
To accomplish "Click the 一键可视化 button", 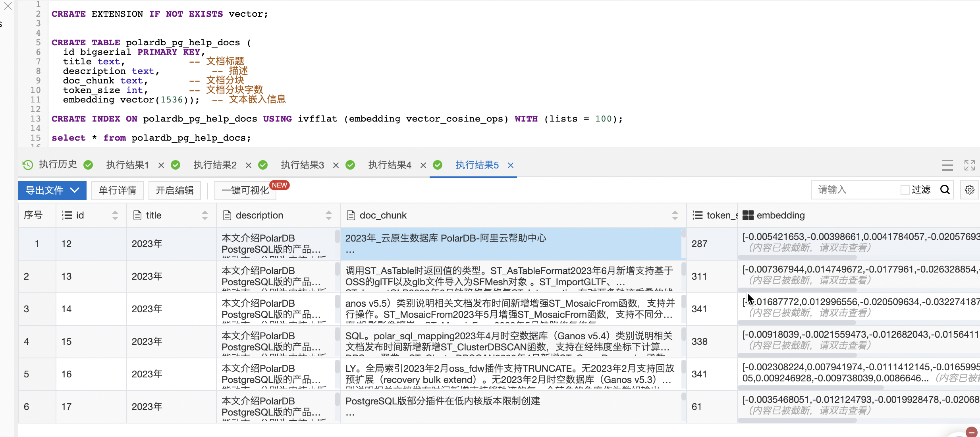I will tap(245, 190).
